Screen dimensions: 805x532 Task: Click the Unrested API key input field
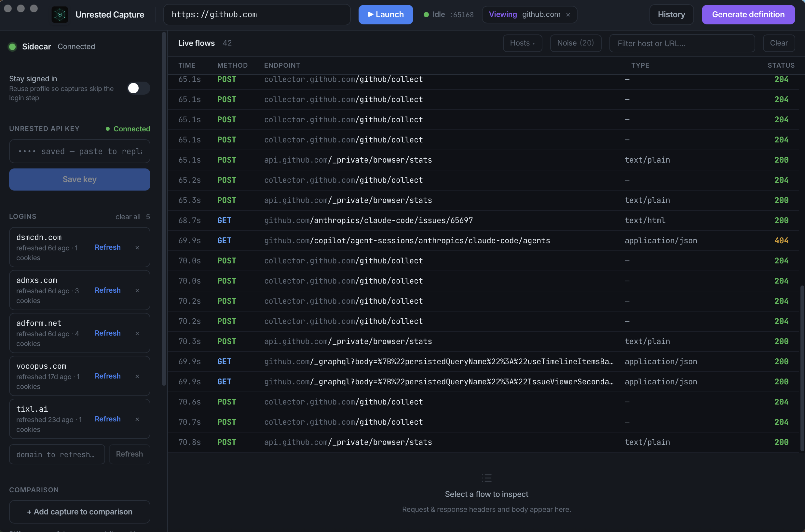pos(79,151)
